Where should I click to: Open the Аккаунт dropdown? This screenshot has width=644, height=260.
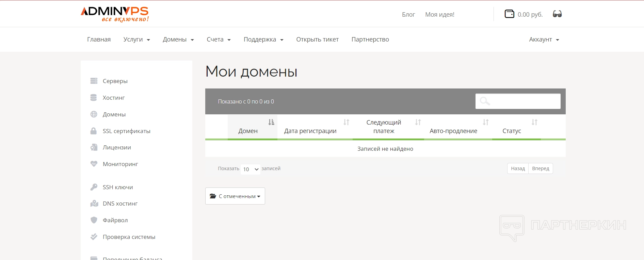[544, 39]
